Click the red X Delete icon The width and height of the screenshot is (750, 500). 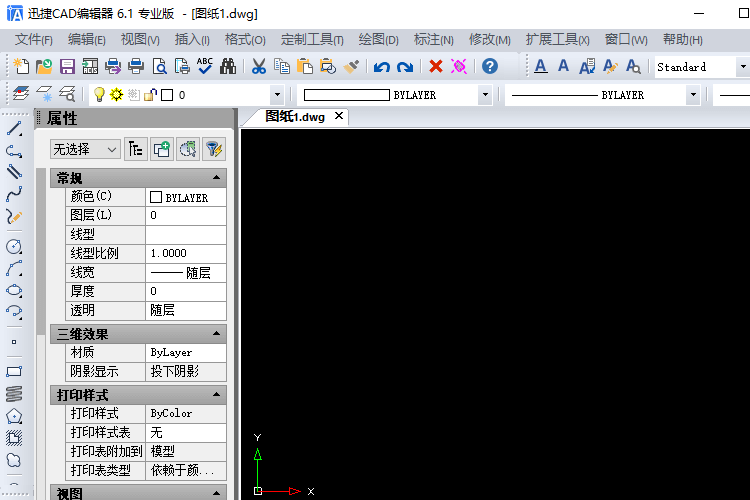pos(436,66)
